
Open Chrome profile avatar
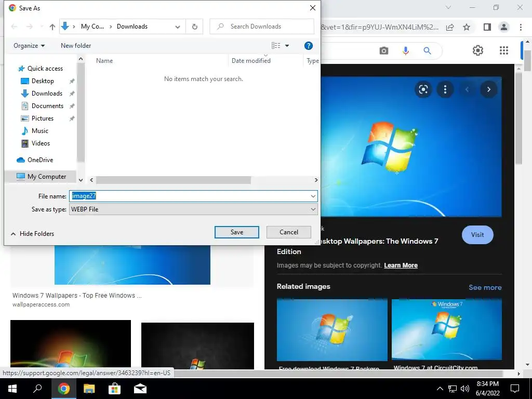(504, 27)
